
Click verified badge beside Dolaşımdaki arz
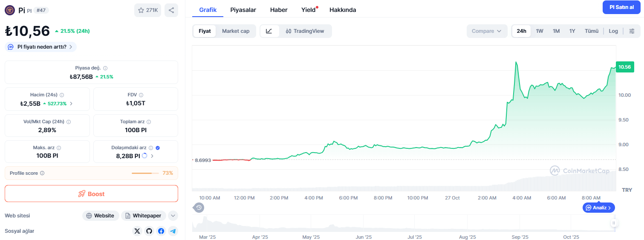[x=158, y=147]
